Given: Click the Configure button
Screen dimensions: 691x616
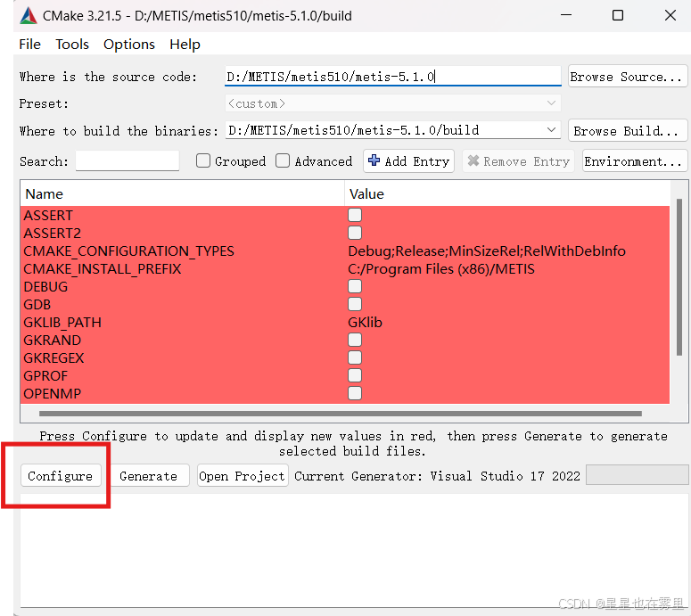Looking at the screenshot, I should click(x=61, y=476).
